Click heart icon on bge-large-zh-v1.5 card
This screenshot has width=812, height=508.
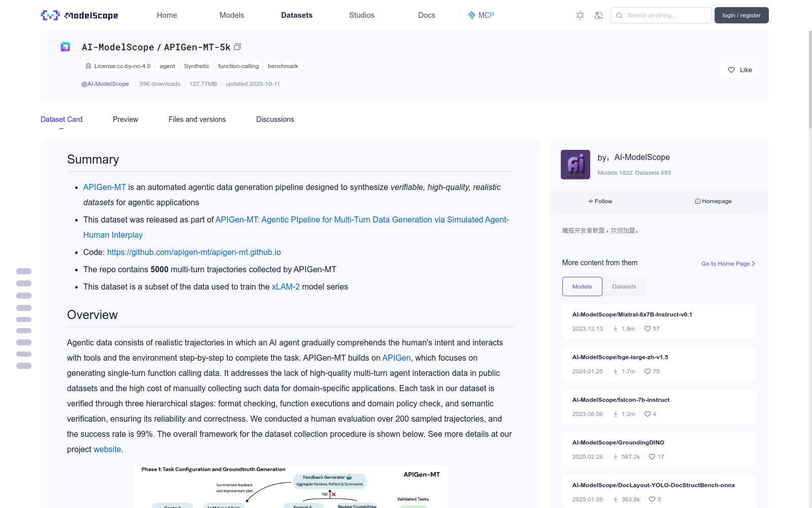coord(648,371)
